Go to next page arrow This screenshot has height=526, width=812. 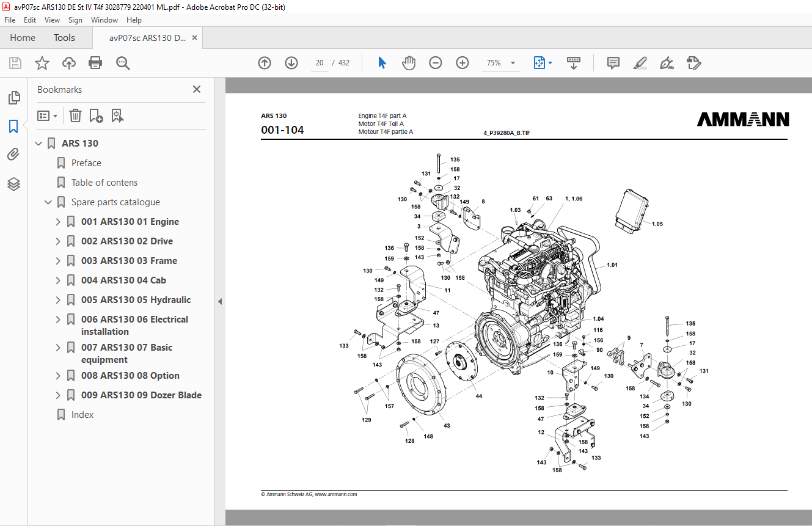point(291,63)
